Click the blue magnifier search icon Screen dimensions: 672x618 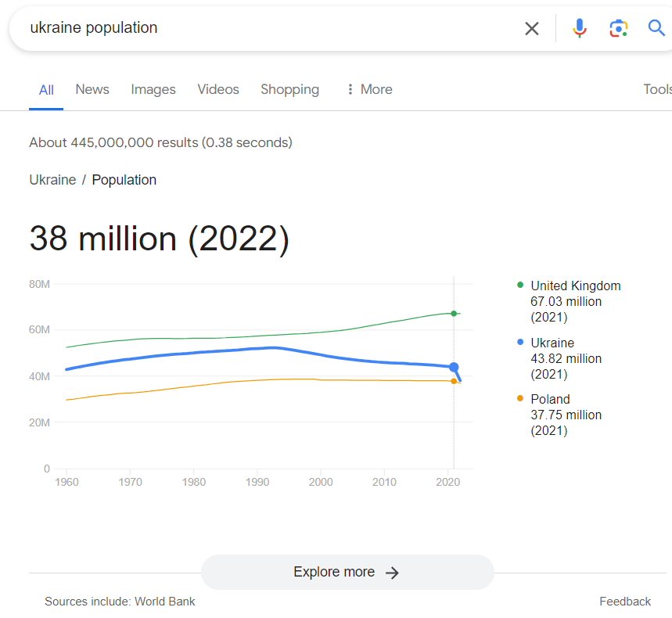coord(656,29)
